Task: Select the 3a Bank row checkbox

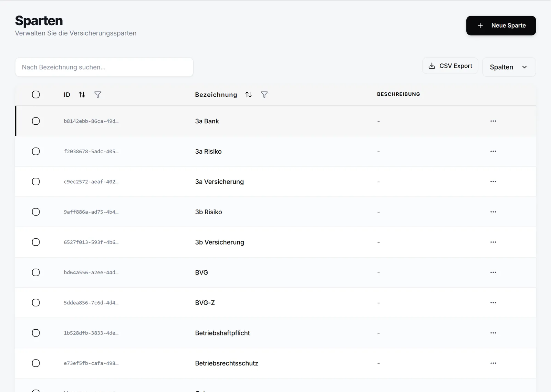Action: [x=36, y=121]
